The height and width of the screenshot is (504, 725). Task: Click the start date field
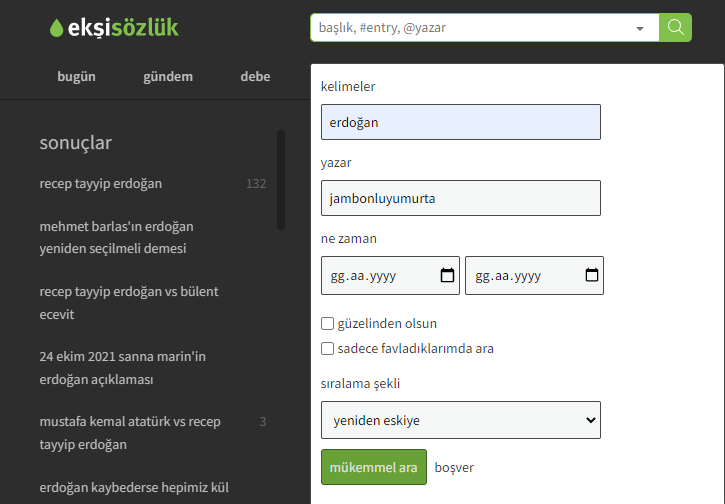pos(390,276)
